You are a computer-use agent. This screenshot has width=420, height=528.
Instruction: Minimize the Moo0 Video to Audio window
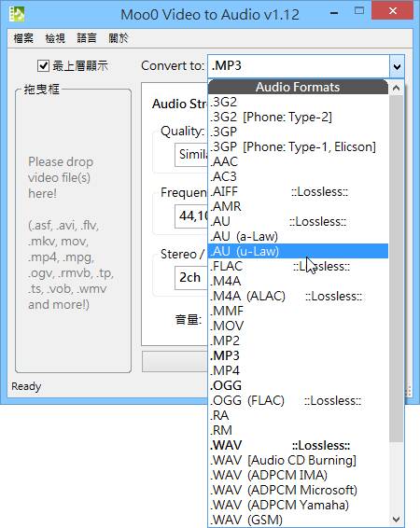click(334, 12)
